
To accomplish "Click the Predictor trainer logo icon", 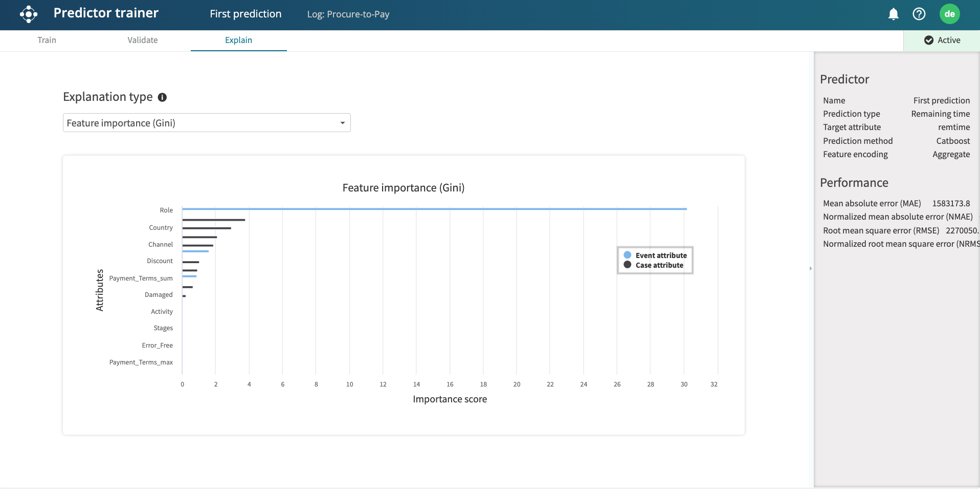I will click(29, 14).
